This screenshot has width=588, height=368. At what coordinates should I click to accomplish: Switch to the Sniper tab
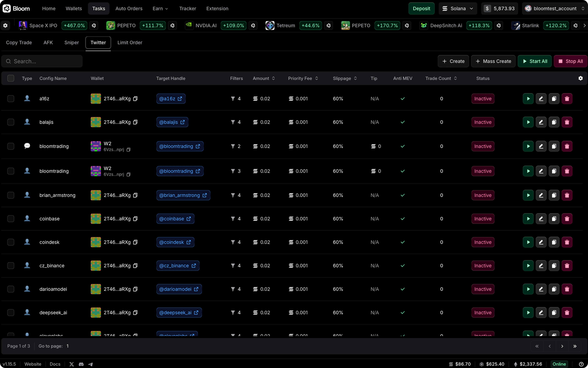(72, 43)
